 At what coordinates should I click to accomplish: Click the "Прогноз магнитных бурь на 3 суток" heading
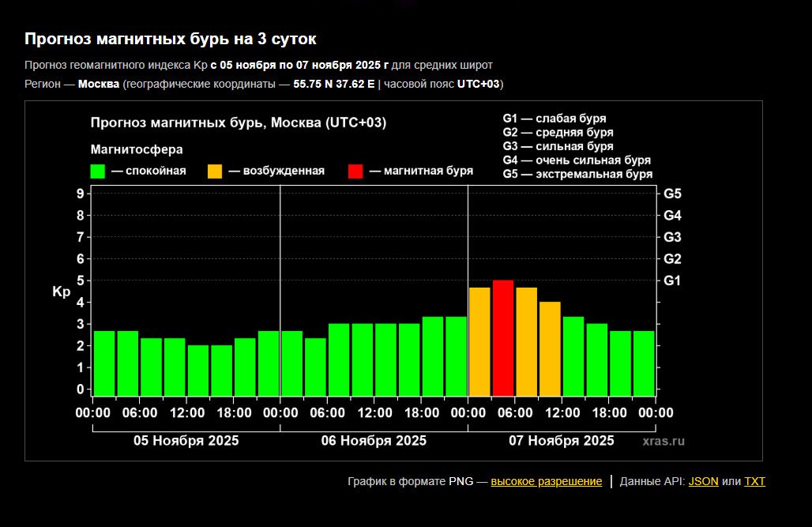(171, 39)
